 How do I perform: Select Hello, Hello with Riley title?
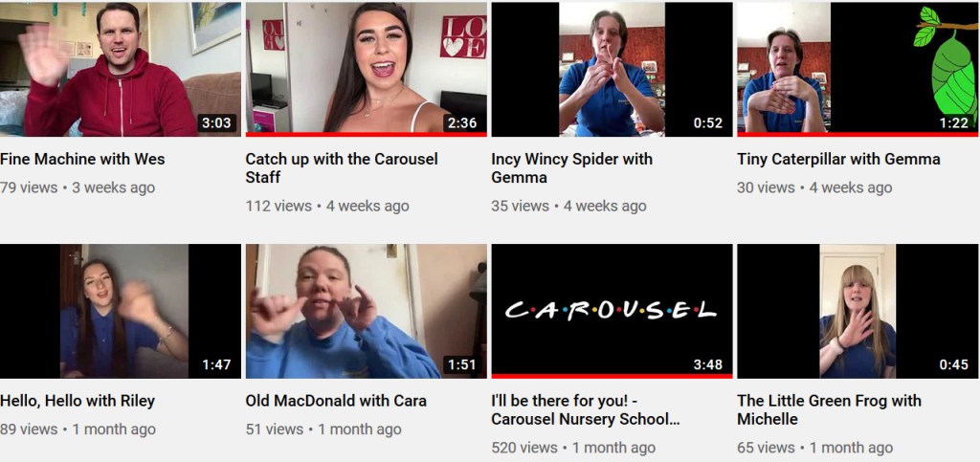(x=78, y=401)
